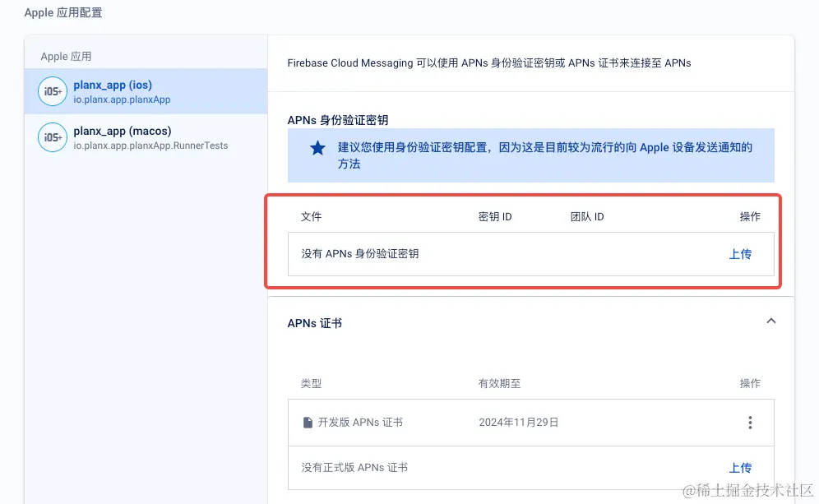Click the 有效期至 column header
This screenshot has width=819, height=504.
(x=499, y=384)
